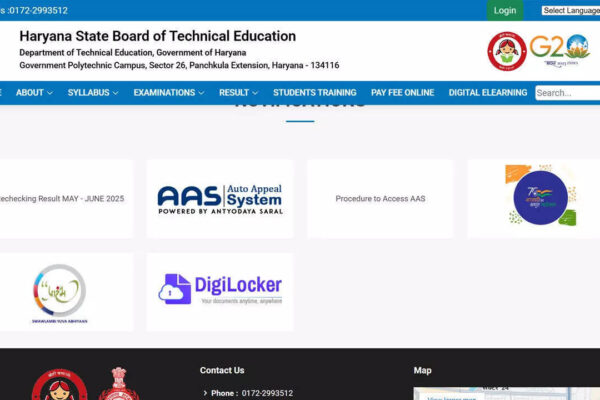
Task: Click footer Phone : 0172-2993512 entry
Action: click(252, 393)
